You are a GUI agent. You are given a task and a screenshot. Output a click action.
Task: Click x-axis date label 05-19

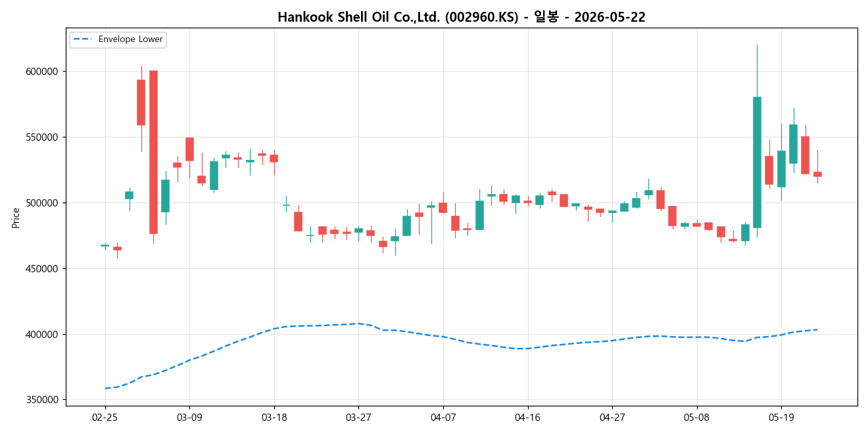(781, 417)
